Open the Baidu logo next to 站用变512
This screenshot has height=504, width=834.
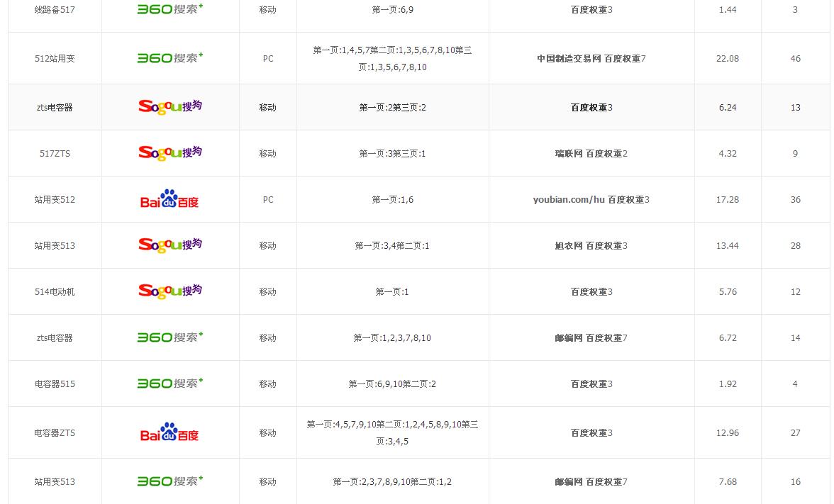169,199
